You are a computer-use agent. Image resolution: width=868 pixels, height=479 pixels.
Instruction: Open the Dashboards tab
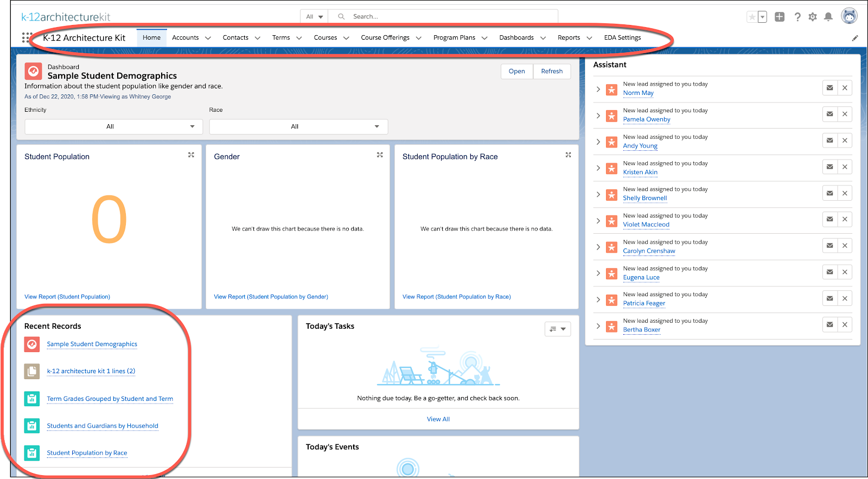(516, 37)
